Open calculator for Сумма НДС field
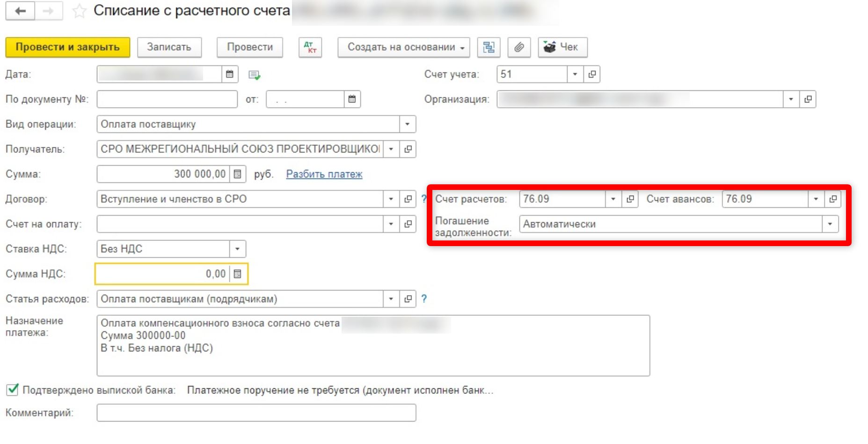 [238, 274]
